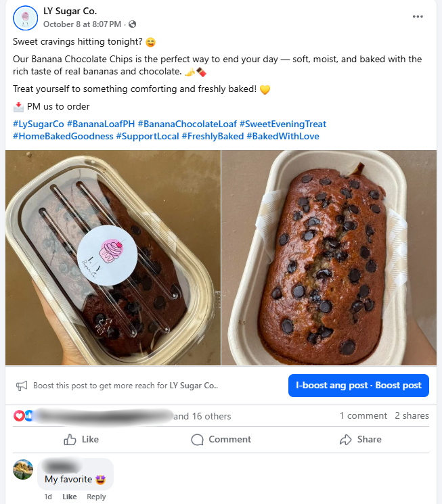Image resolution: width=442 pixels, height=504 pixels.
Task: Click the Like thumbs-up icon
Action: tap(70, 440)
